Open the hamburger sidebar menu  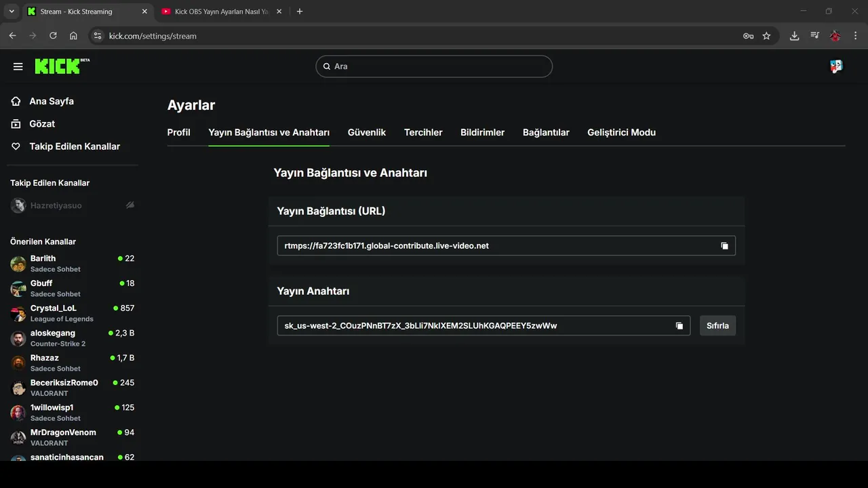tap(18, 66)
